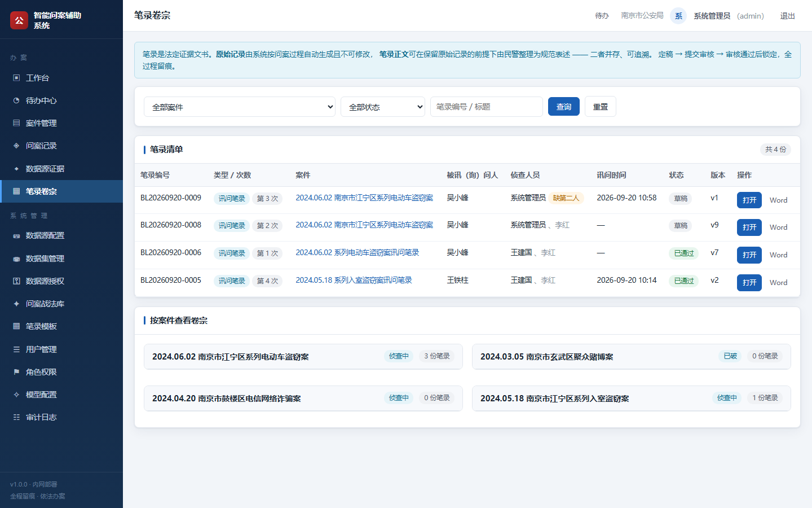Open record BL20260920-0006 with 打开

tap(749, 255)
